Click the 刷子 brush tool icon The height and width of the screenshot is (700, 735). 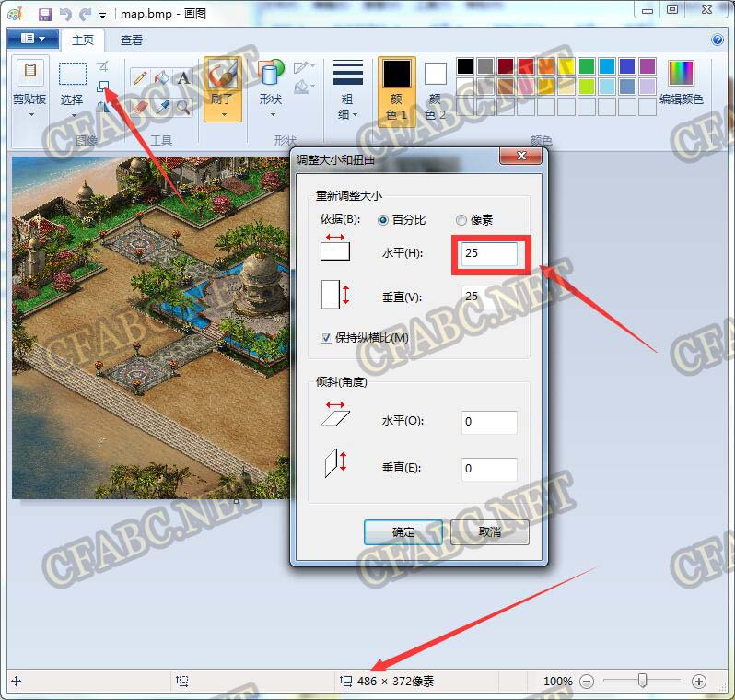click(223, 74)
